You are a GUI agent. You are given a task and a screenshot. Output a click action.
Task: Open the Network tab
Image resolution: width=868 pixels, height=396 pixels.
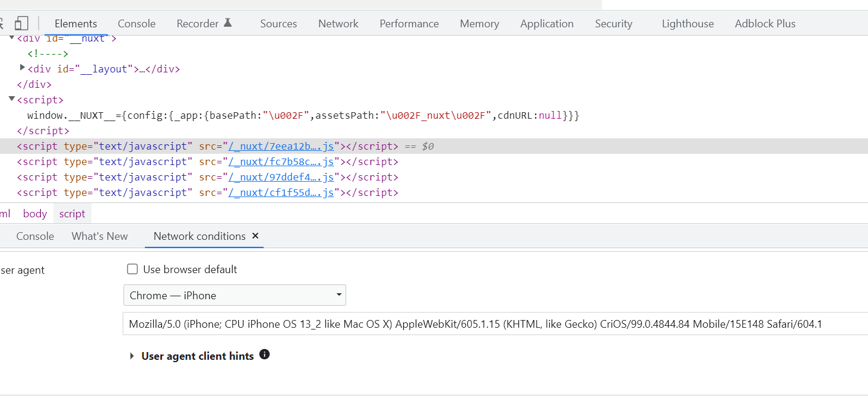[x=338, y=24]
